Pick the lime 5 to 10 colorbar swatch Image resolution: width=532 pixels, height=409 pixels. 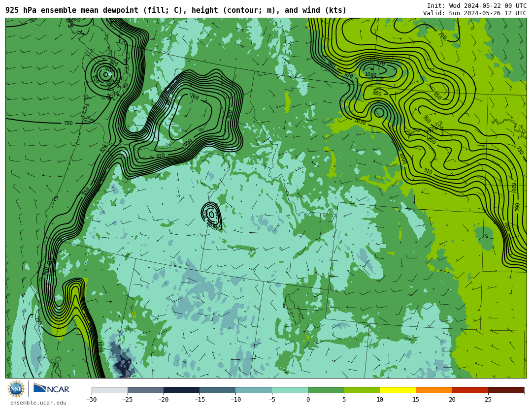(362, 390)
